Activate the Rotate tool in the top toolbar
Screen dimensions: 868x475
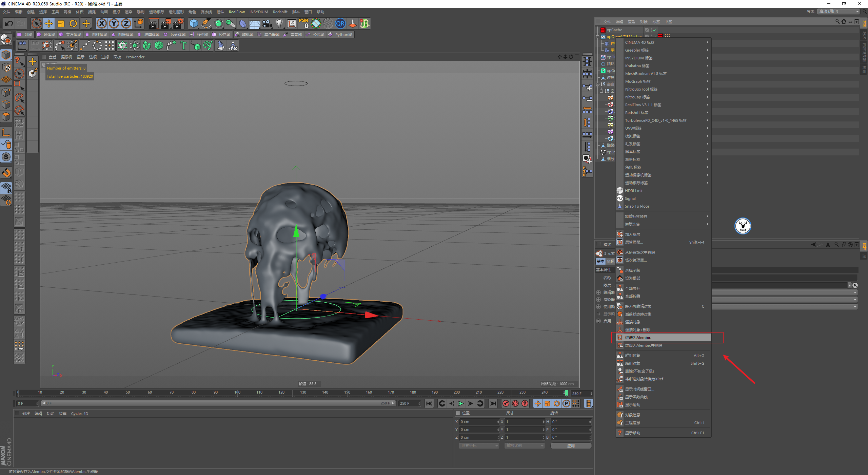pyautogui.click(x=73, y=23)
